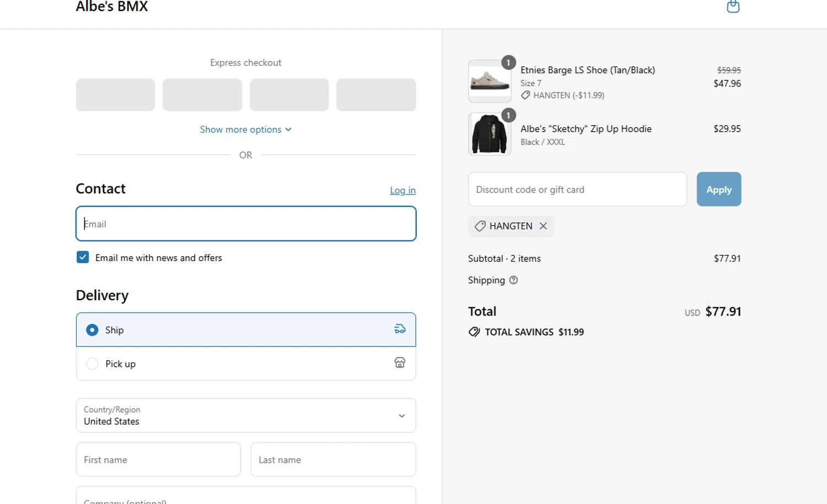Open the Country/Region dropdown
This screenshot has width=827, height=504.
coord(246,415)
